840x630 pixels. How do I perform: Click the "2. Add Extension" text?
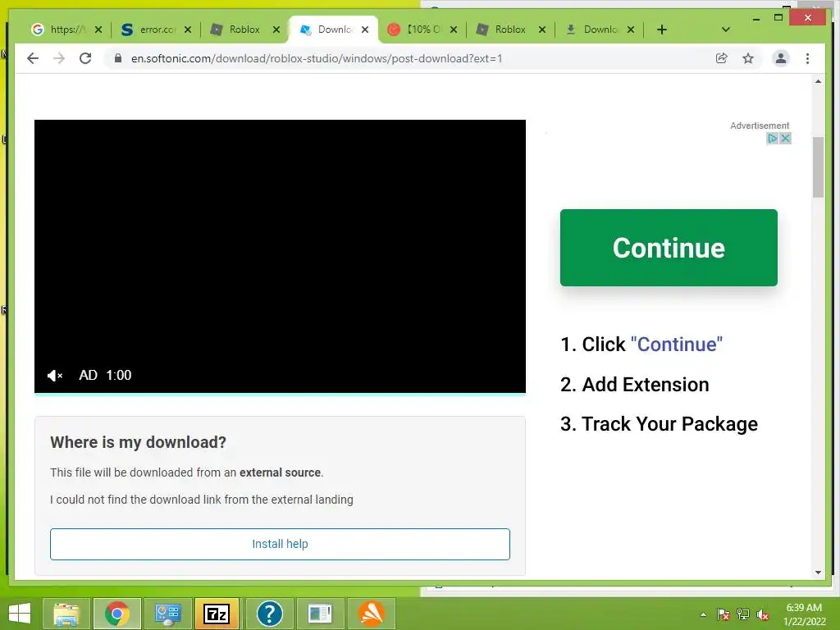(634, 385)
